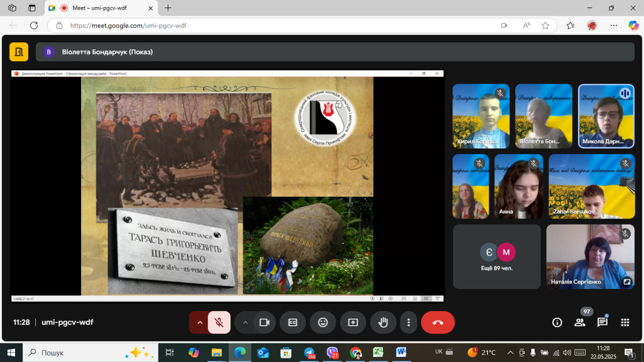Show hidden system tray icons chevron

tap(510, 352)
